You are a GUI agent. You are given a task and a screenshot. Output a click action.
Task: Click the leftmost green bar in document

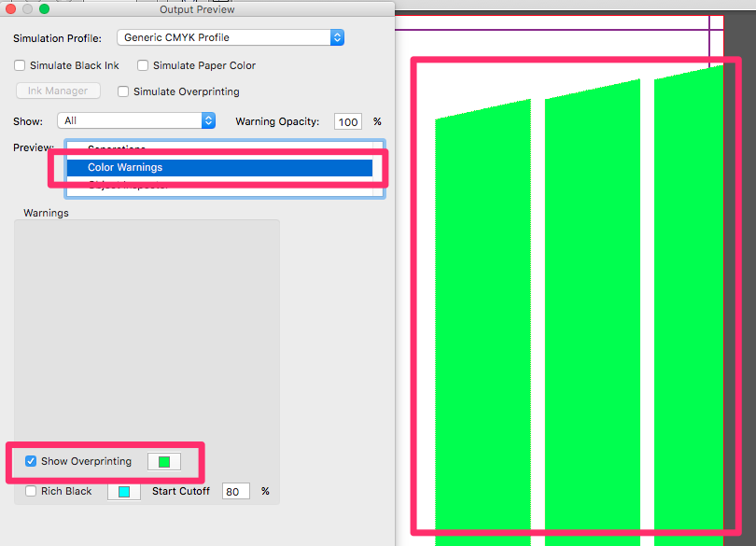[x=483, y=327]
